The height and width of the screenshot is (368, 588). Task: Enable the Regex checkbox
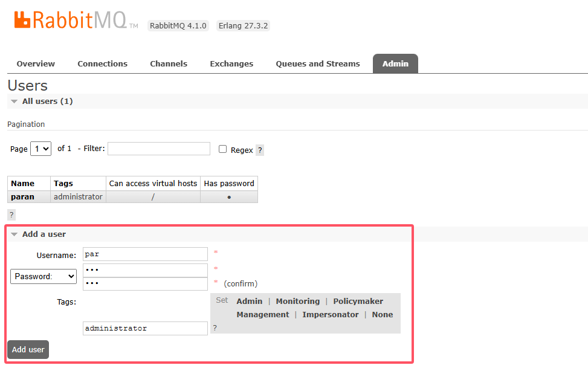click(223, 149)
